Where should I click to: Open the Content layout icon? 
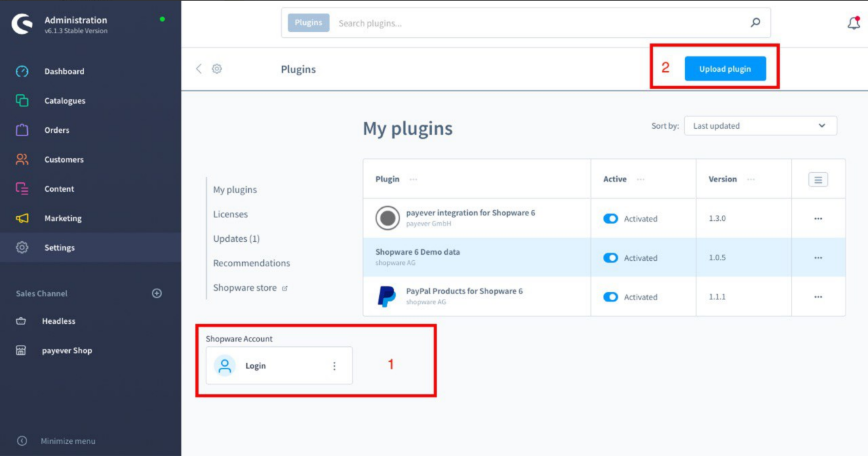tap(22, 188)
